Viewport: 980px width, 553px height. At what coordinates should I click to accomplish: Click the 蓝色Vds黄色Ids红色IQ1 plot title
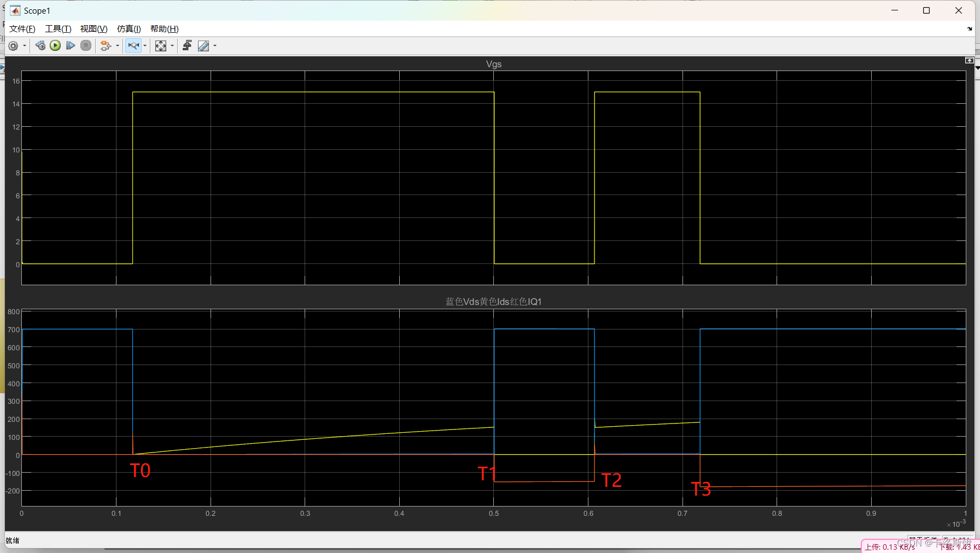click(x=494, y=302)
